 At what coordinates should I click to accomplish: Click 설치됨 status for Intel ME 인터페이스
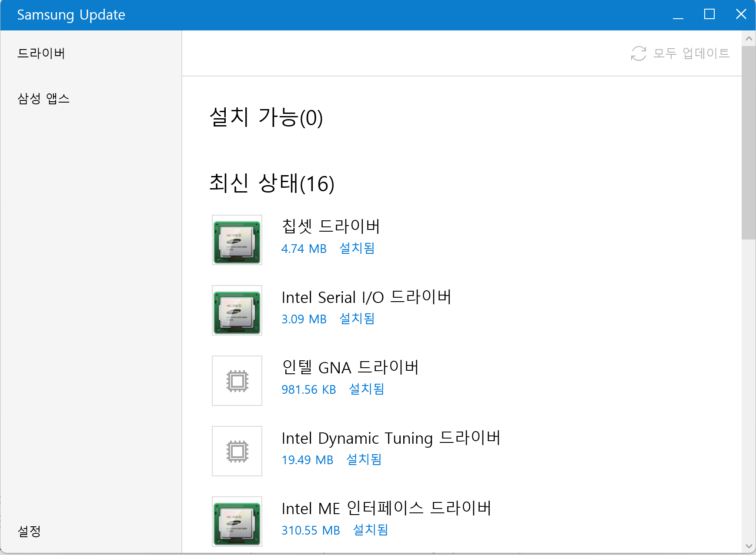coord(371,530)
